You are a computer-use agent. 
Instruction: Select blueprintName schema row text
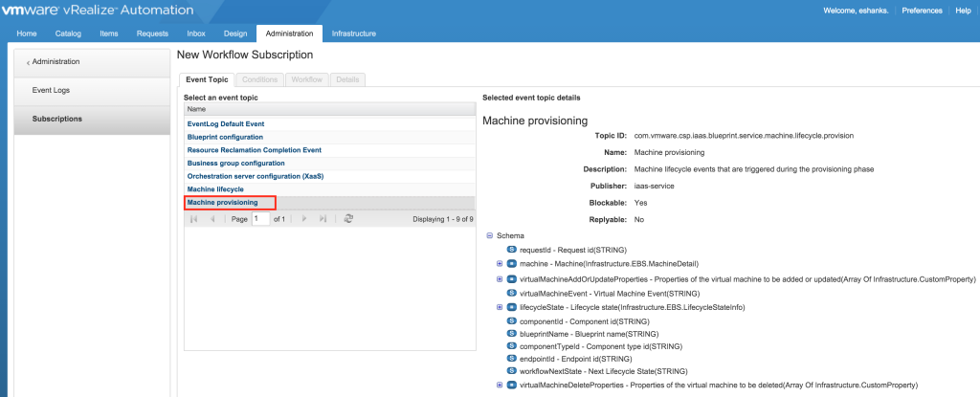pos(590,334)
